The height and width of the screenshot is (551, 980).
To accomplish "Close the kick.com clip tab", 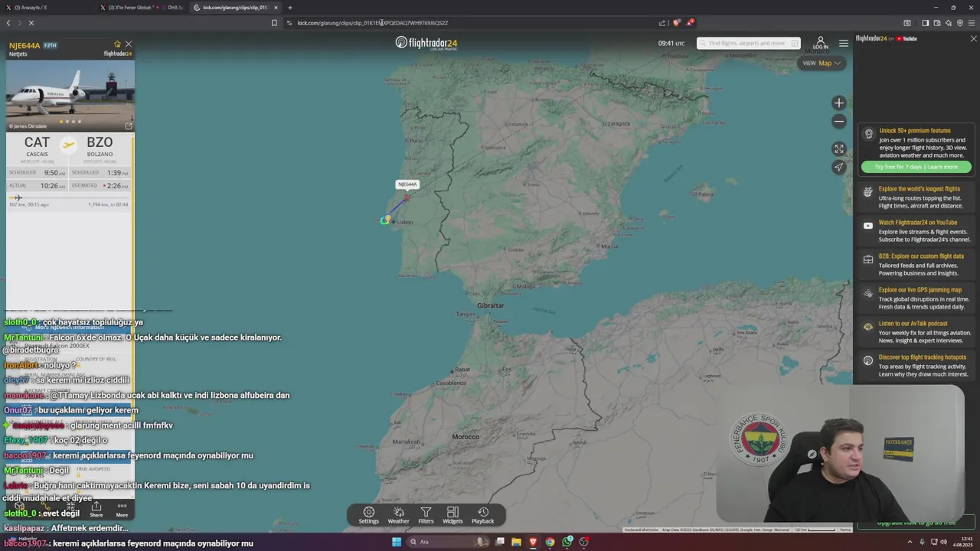I will coord(276,8).
